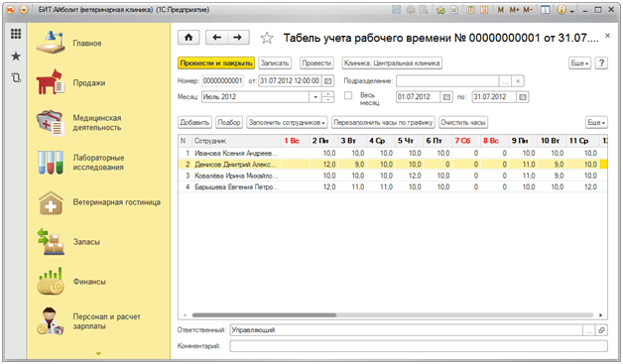The image size is (623, 364).
Task: Click Очистить часы button
Action: click(463, 122)
